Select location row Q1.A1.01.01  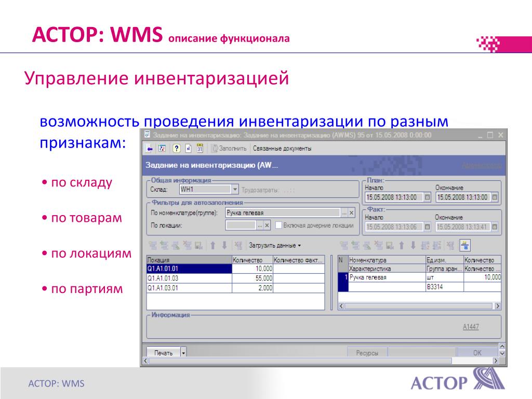tap(189, 269)
